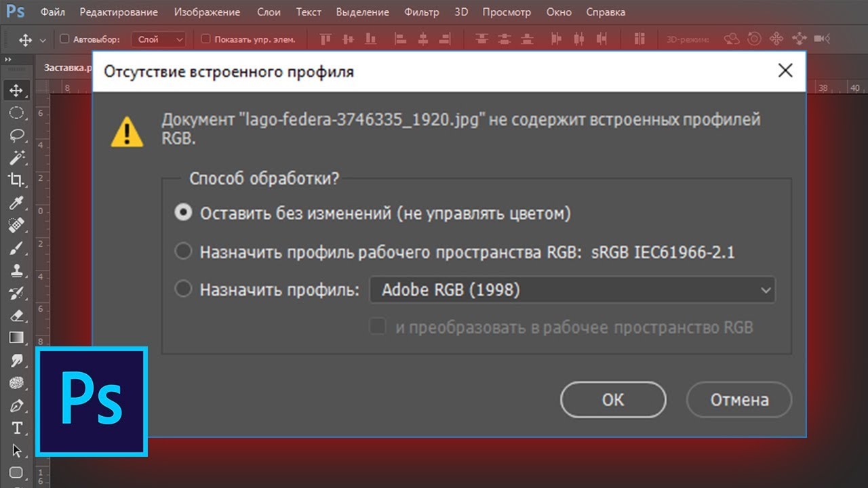Select the Sponge tool
Viewport: 868px width, 488px height.
coord(16,382)
